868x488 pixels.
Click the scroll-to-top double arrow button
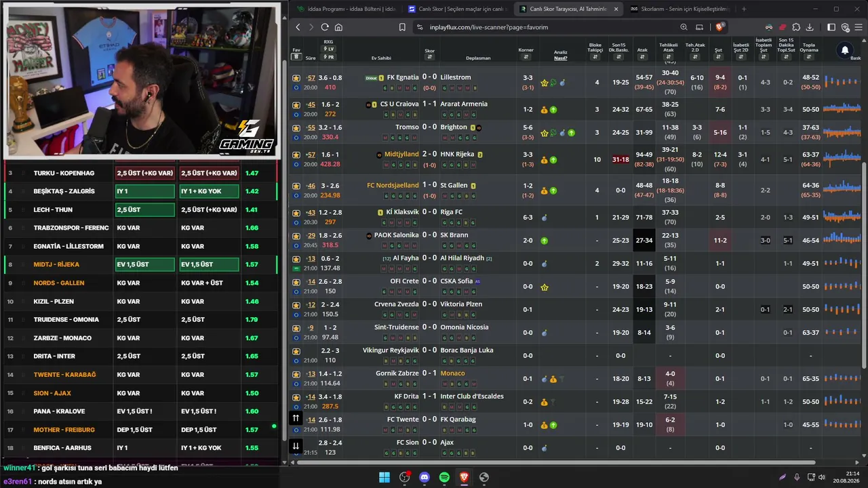[296, 418]
